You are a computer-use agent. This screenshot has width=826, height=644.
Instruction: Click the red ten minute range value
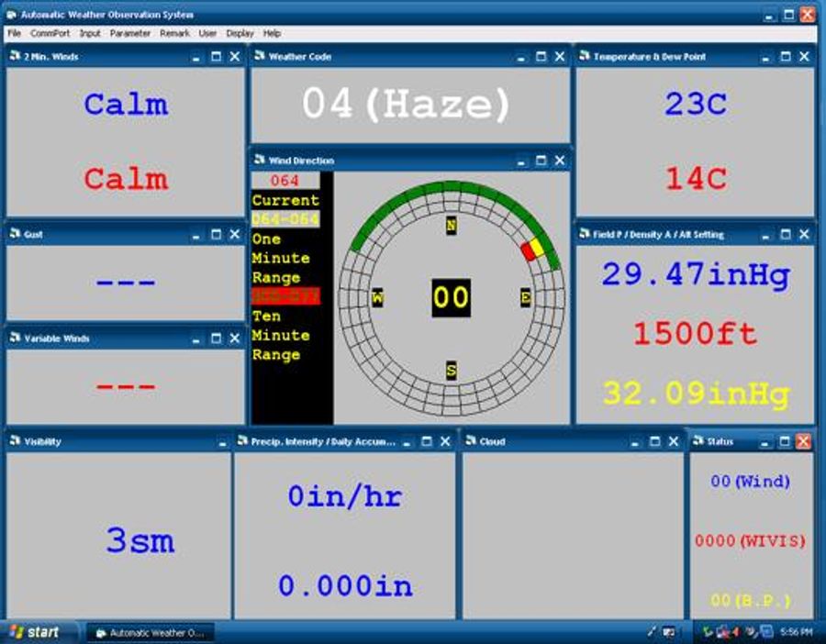[x=285, y=296]
